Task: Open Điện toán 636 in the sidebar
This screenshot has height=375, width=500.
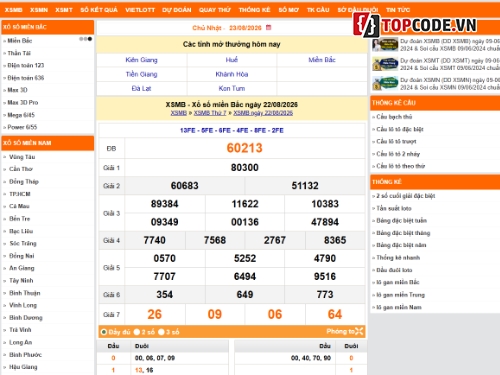Action: [26, 78]
